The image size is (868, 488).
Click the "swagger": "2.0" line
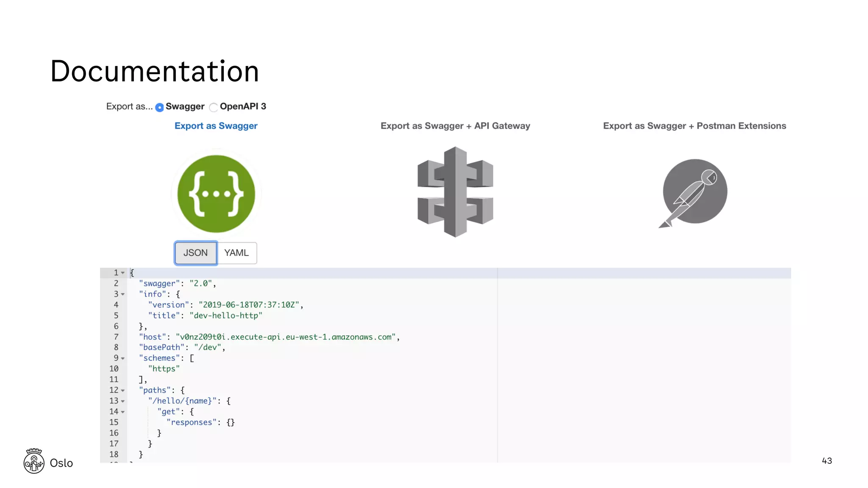[178, 283]
